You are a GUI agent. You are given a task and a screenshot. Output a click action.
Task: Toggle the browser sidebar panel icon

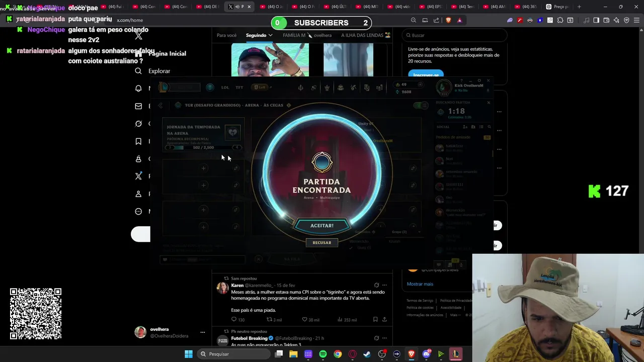596,20
